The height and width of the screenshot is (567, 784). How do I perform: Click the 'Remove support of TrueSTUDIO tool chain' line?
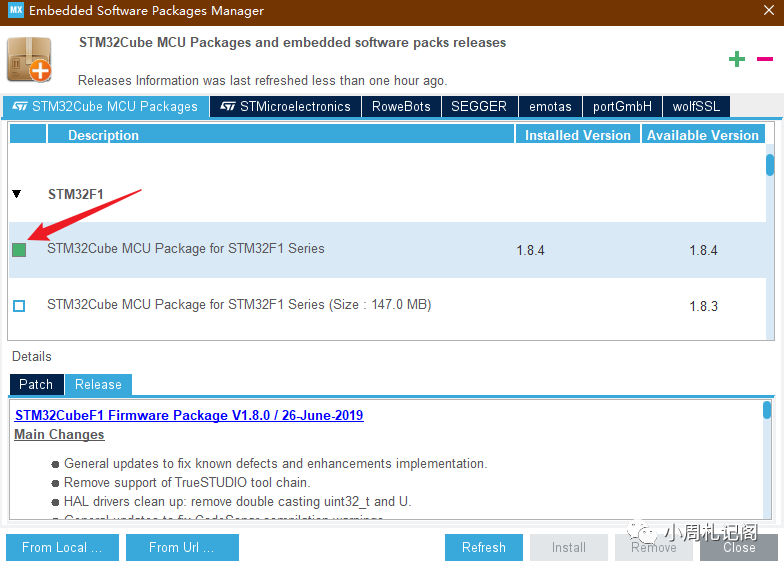pyautogui.click(x=187, y=482)
